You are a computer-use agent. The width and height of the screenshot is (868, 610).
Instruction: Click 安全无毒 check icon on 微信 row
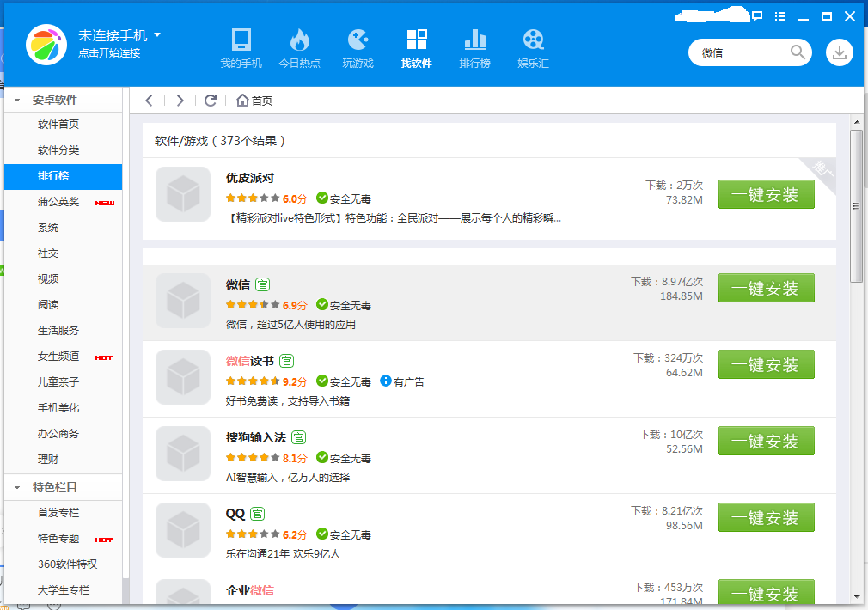(322, 304)
